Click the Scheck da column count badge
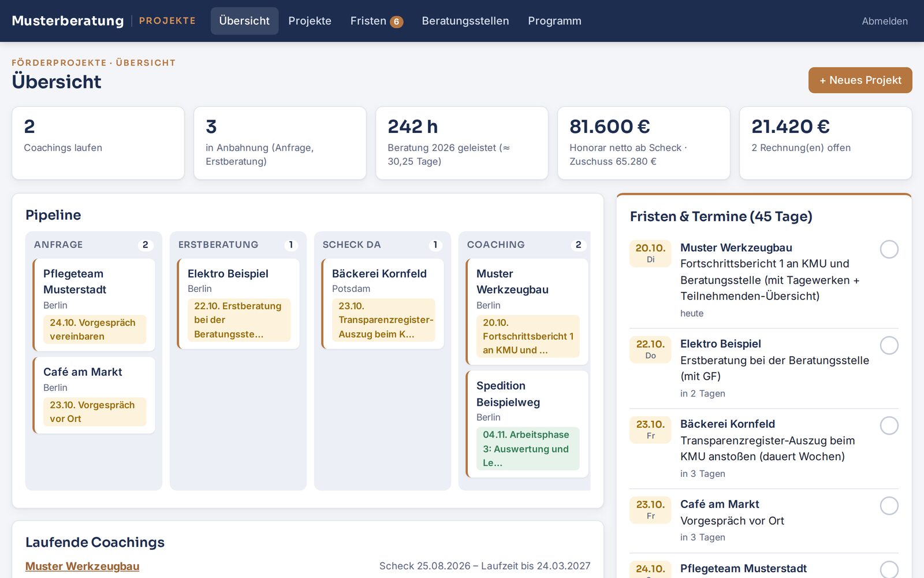 click(435, 244)
